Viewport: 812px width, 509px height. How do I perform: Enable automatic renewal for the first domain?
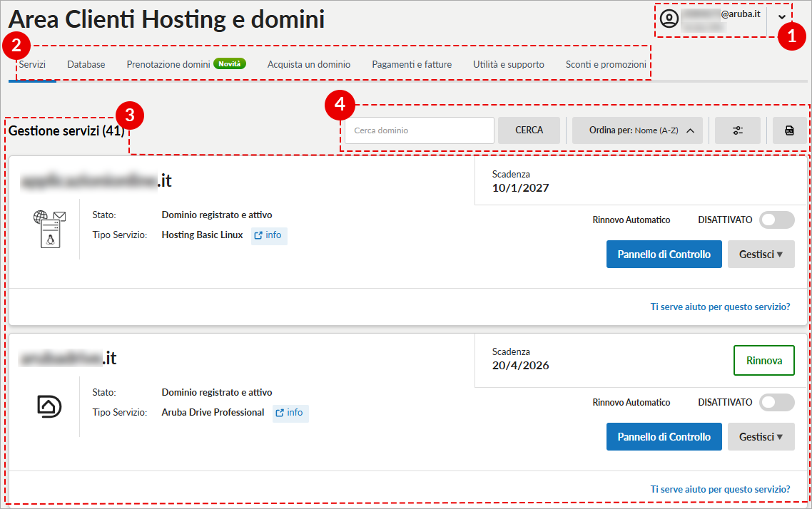click(x=776, y=220)
